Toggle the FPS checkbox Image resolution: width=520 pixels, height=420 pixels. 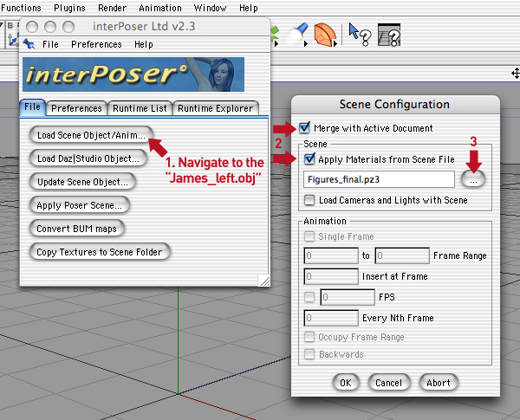[309, 297]
